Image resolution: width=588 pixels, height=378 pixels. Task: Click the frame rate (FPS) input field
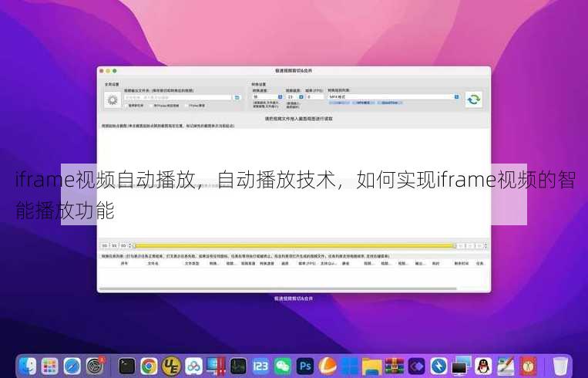tap(314, 97)
